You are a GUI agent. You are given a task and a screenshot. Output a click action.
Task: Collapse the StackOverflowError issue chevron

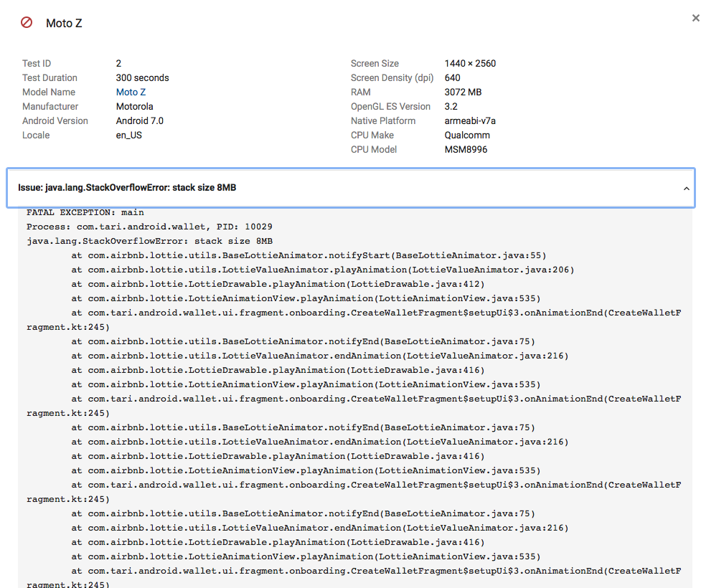tap(686, 189)
